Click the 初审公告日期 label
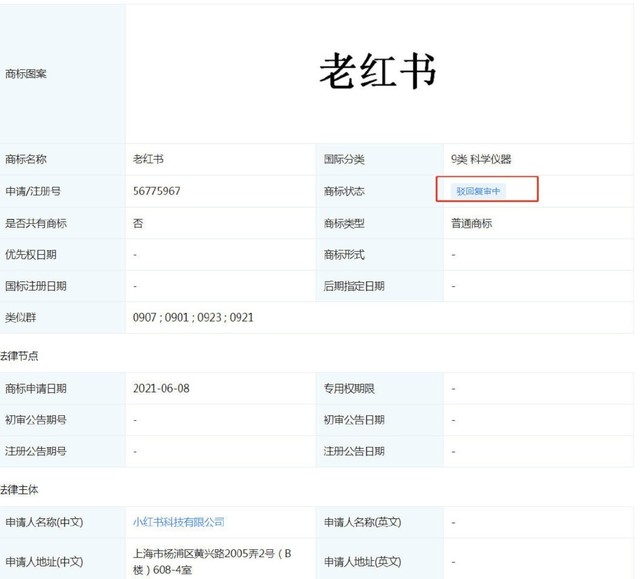 [x=354, y=419]
